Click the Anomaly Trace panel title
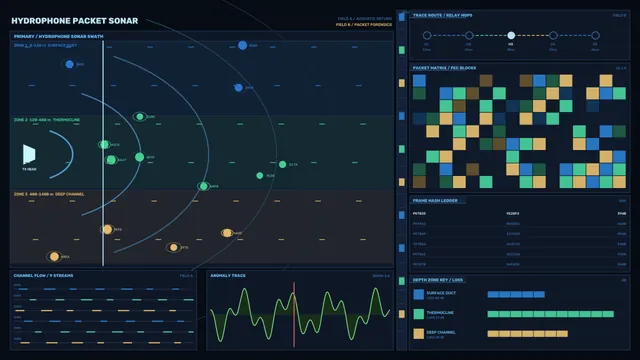The image size is (640, 360). click(228, 276)
